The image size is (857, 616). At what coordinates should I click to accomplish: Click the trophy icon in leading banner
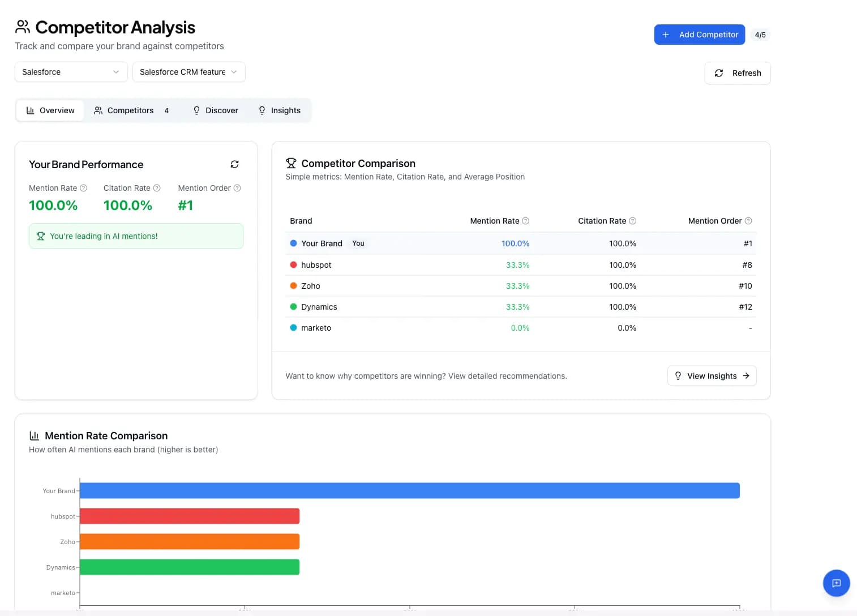click(41, 236)
